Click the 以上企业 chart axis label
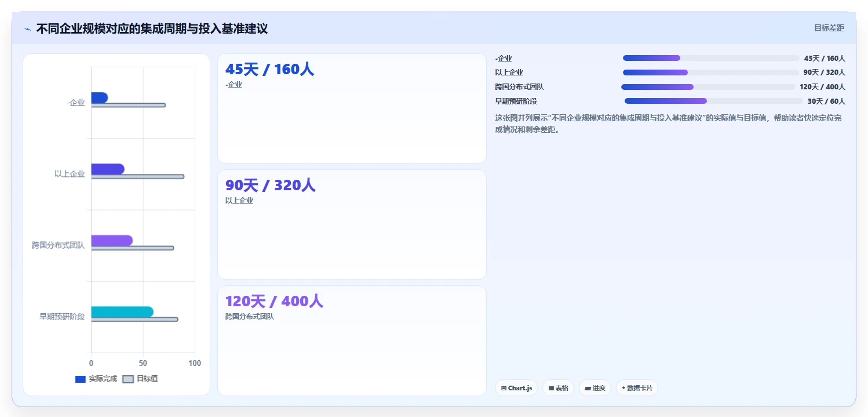Viewport: 868px width, 417px height. (x=70, y=174)
